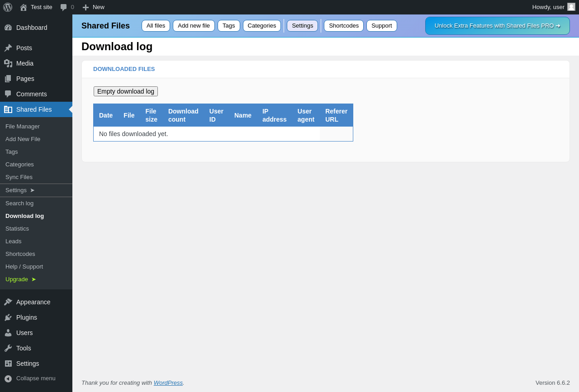
Task: Open All files tab
Action: coord(156,26)
